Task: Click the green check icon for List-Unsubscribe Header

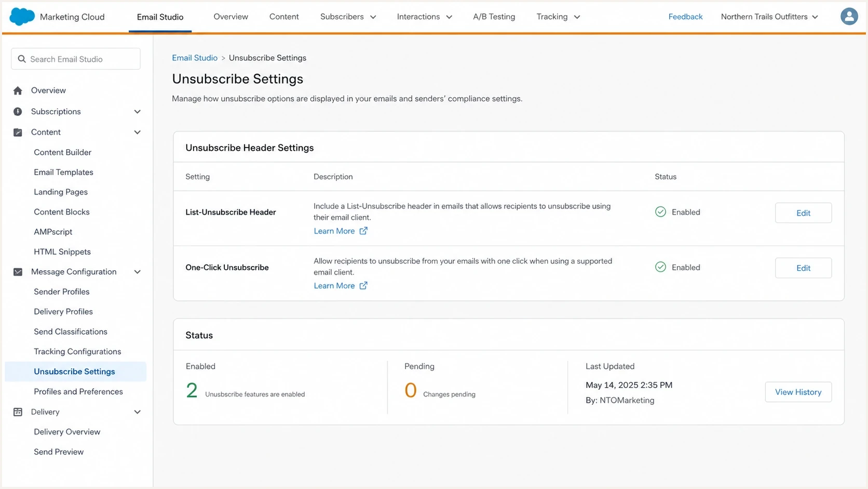Action: pyautogui.click(x=660, y=212)
